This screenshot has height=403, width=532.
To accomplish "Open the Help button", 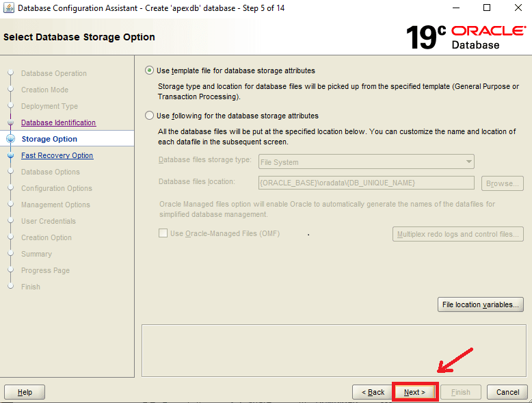I will click(25, 392).
